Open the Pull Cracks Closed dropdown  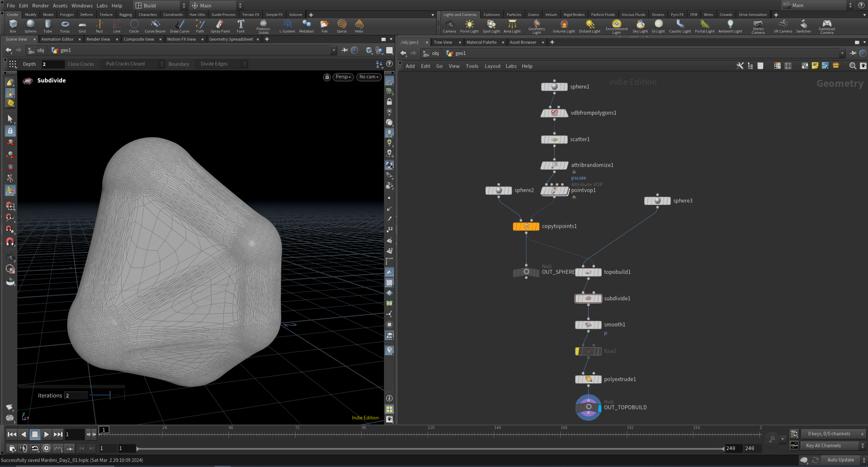pyautogui.click(x=133, y=64)
